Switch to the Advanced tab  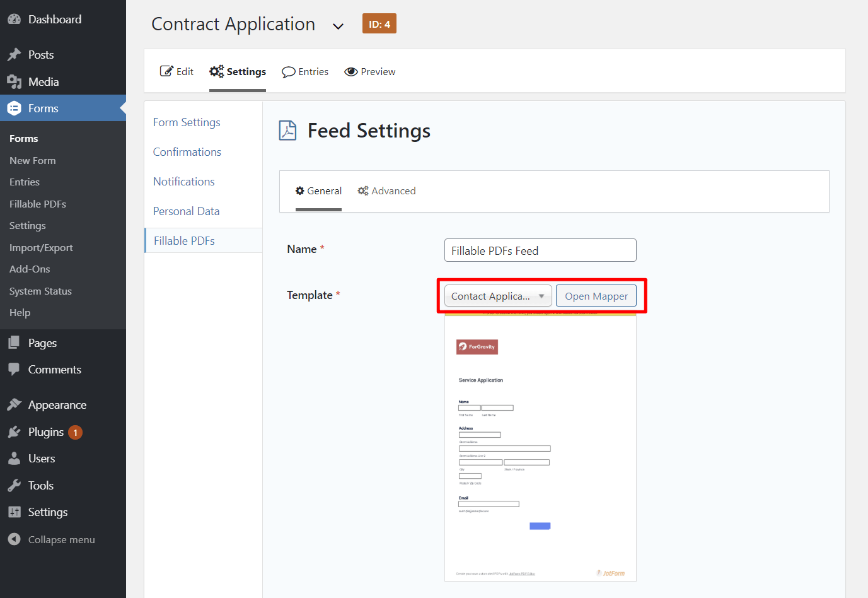pyautogui.click(x=386, y=191)
